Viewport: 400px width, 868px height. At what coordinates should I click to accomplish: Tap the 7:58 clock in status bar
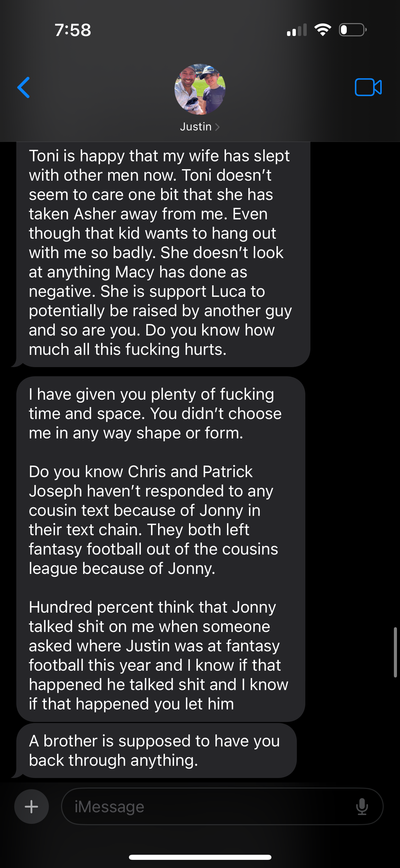pos(73,30)
